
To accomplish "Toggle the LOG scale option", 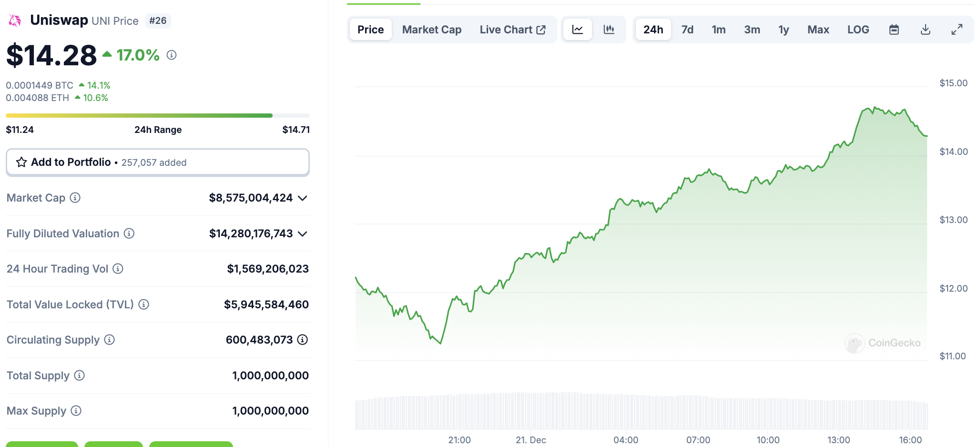I will point(858,30).
